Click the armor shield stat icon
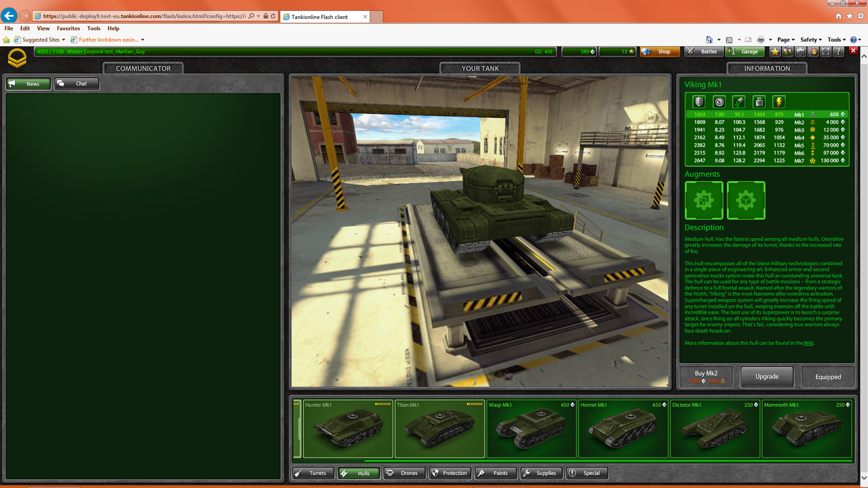 tap(698, 102)
